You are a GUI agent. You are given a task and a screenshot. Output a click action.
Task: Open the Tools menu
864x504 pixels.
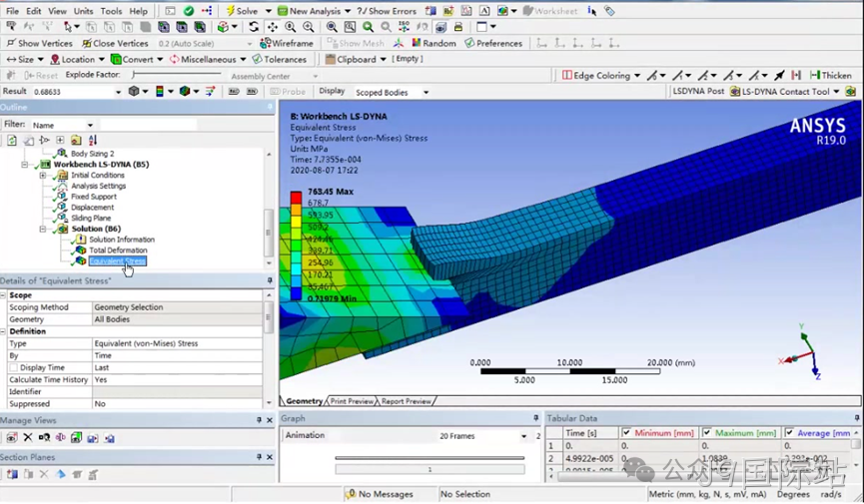click(111, 10)
